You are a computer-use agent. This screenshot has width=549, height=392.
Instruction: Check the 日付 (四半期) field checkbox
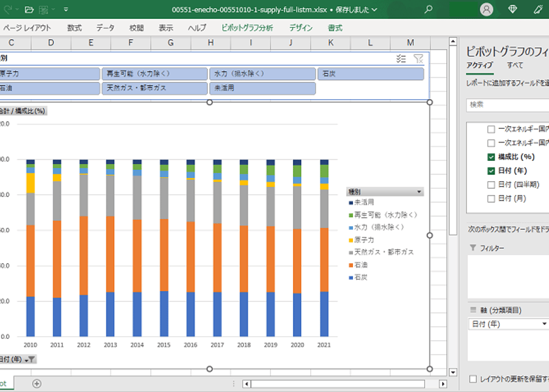coord(491,185)
